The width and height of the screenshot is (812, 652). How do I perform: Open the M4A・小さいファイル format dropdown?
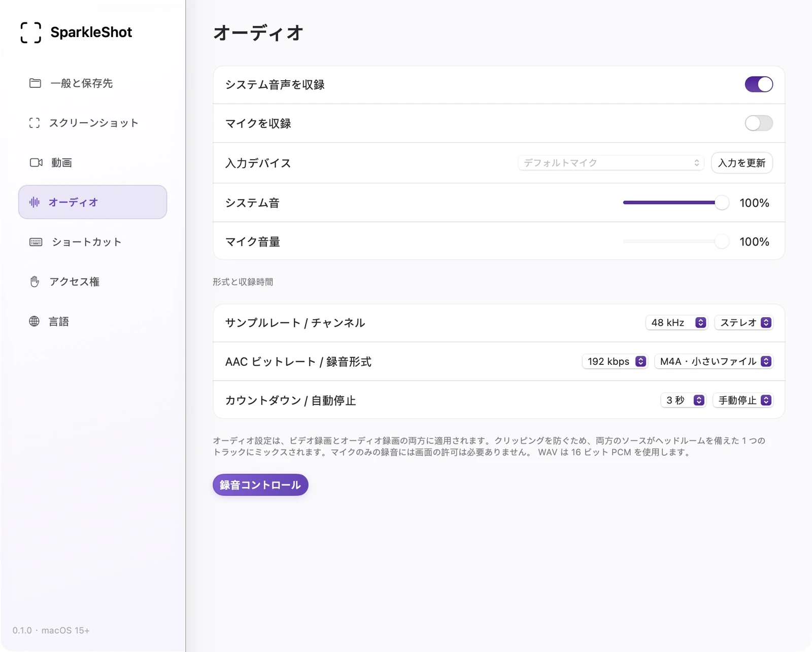pyautogui.click(x=714, y=361)
